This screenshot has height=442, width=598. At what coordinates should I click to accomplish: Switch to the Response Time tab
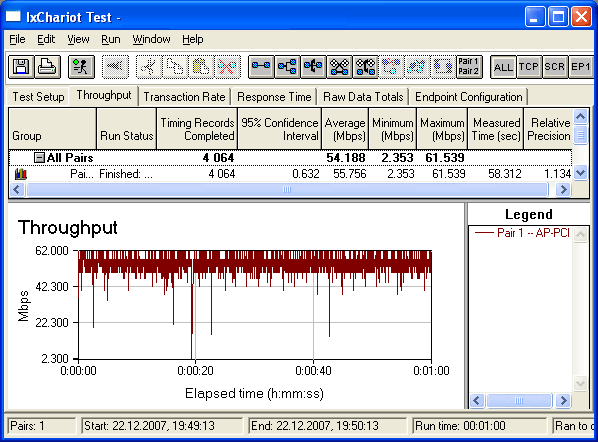[x=274, y=97]
